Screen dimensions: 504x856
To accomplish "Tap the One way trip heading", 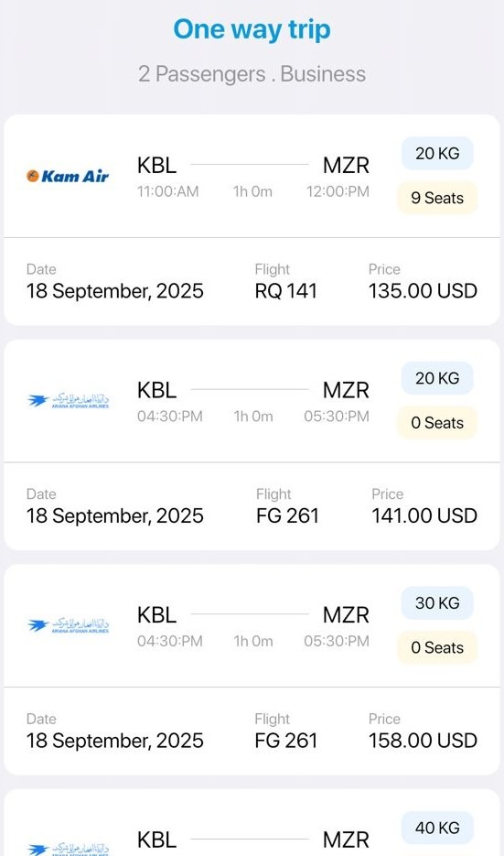I will 252,29.
